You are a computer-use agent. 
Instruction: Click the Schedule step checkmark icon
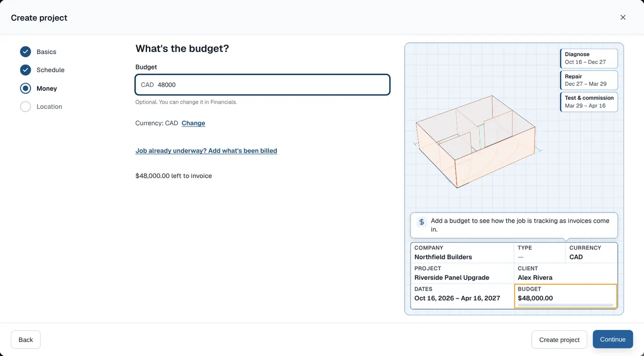tap(25, 70)
